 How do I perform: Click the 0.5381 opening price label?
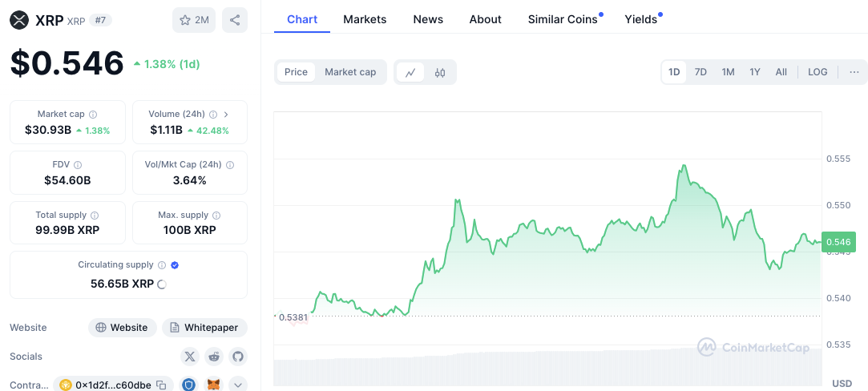pyautogui.click(x=293, y=317)
